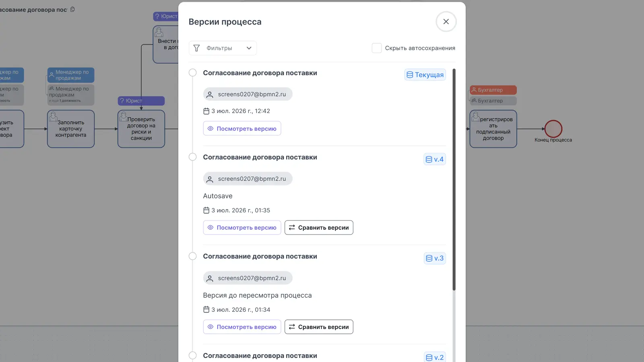
Task: Select Проверить договор на риски task
Action: [x=141, y=129]
